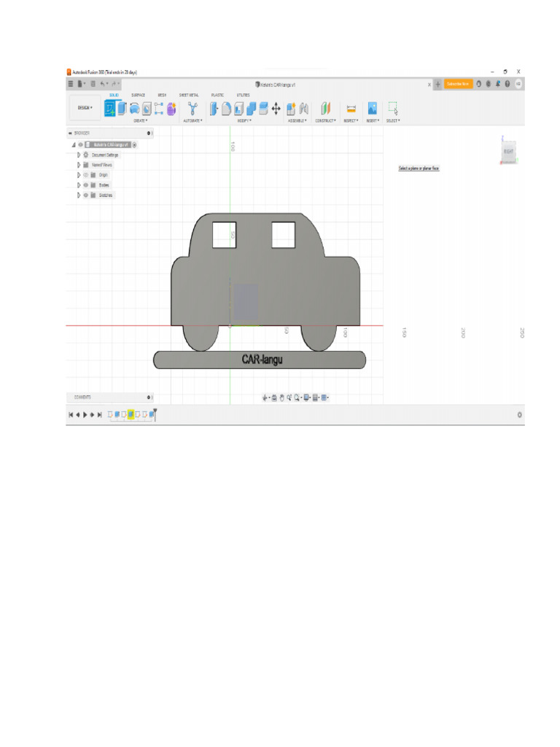Open the Create dropdown menu
This screenshot has height=747, width=560.
tap(141, 120)
